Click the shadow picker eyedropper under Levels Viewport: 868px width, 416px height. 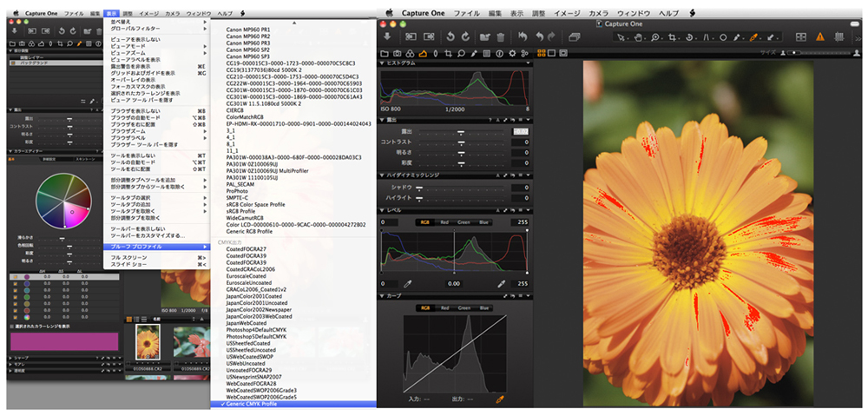pos(408,283)
